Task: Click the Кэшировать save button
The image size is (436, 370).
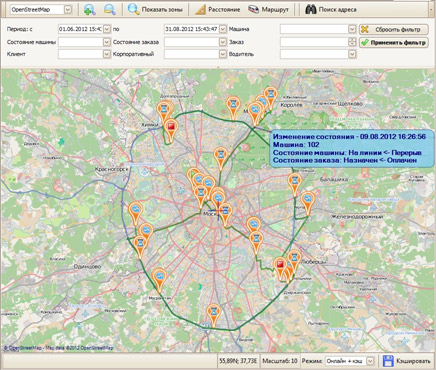Action: click(407, 361)
